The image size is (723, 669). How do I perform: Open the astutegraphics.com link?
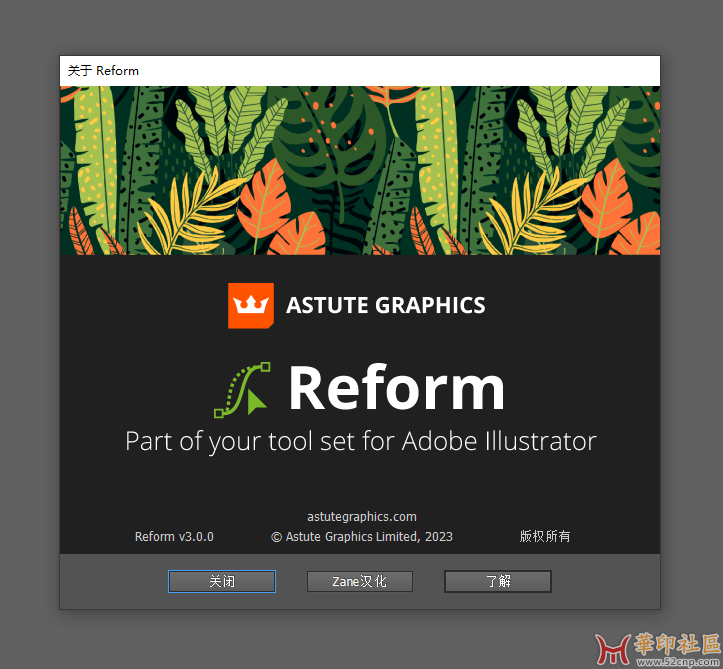coord(362,516)
